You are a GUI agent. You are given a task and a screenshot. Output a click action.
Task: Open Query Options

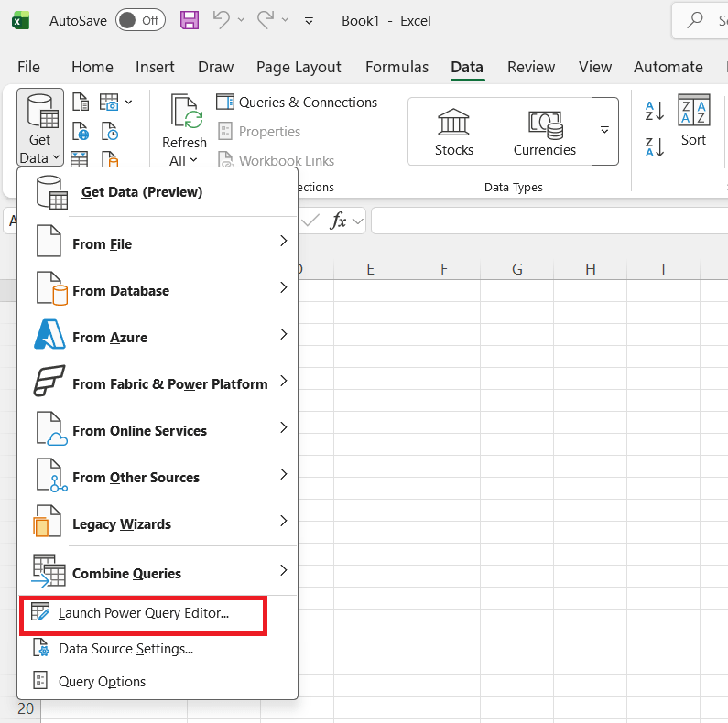[x=158, y=682]
